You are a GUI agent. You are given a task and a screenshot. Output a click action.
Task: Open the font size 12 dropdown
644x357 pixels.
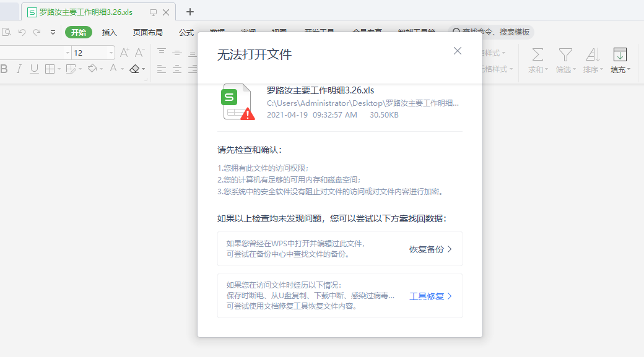click(x=111, y=53)
